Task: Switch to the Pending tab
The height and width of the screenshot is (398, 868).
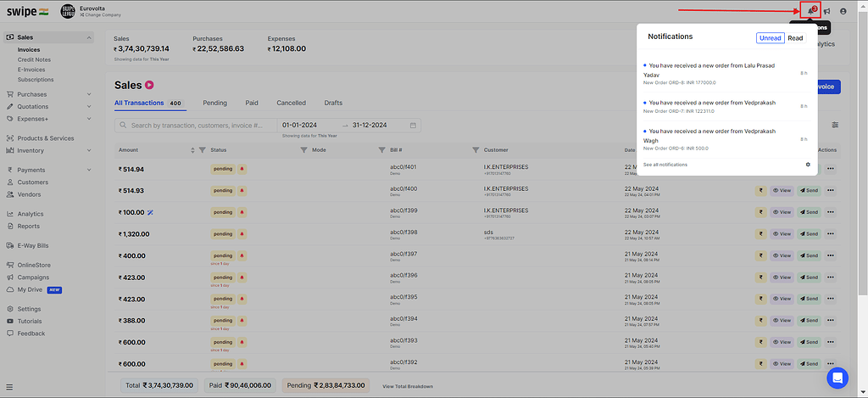Action: pos(214,103)
